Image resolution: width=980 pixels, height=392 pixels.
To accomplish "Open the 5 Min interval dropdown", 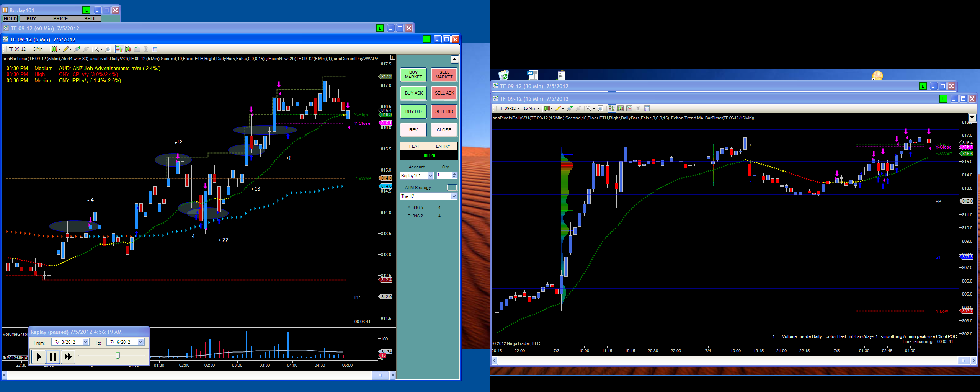I will click(x=40, y=49).
